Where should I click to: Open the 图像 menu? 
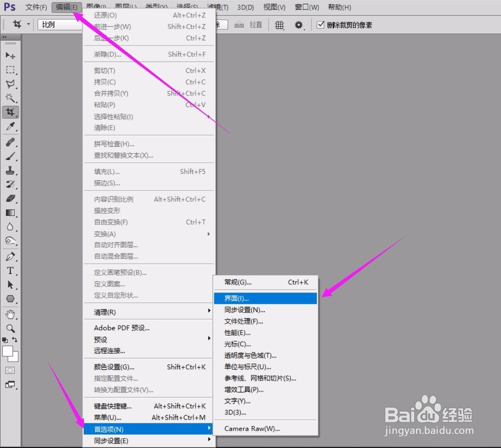point(96,7)
